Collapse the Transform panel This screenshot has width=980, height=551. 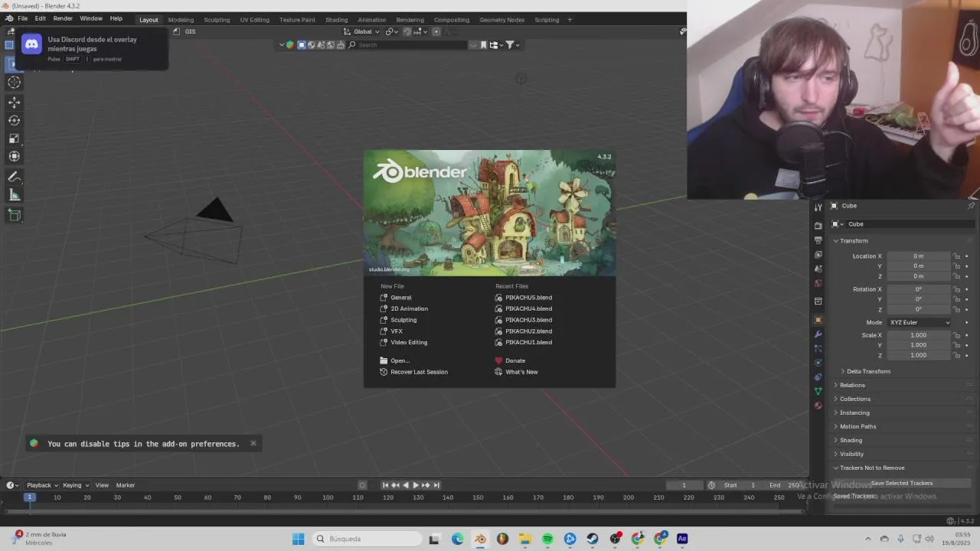pyautogui.click(x=853, y=241)
